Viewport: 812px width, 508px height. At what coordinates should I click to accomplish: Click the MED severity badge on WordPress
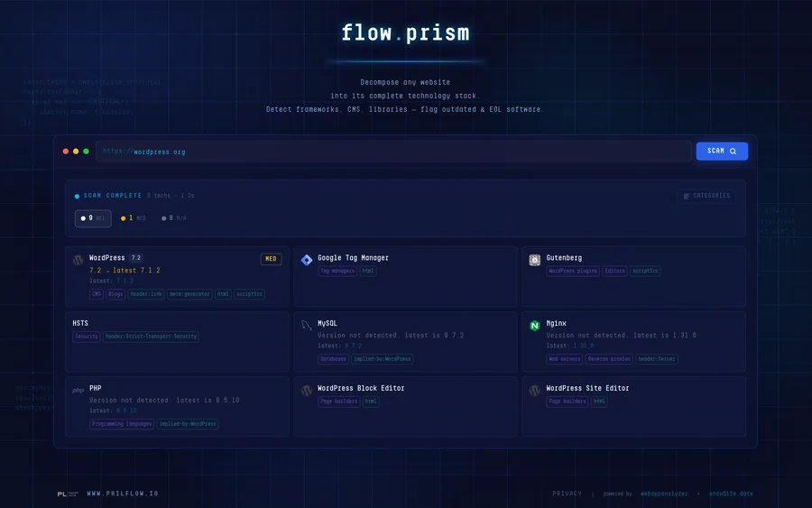click(x=271, y=259)
